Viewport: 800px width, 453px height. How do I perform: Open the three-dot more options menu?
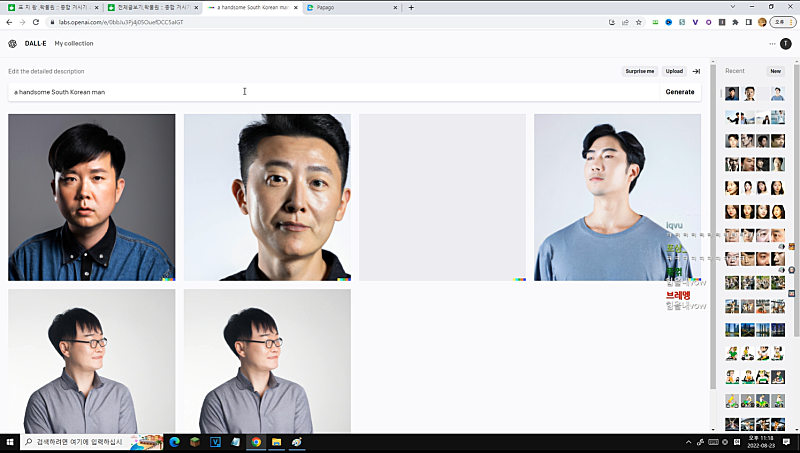[772, 44]
